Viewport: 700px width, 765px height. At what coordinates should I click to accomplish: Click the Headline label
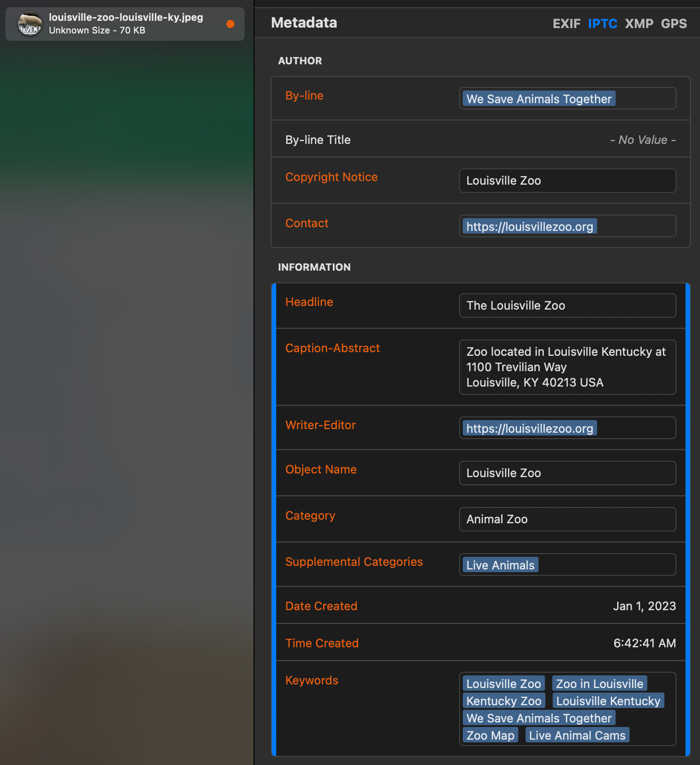pyautogui.click(x=309, y=302)
